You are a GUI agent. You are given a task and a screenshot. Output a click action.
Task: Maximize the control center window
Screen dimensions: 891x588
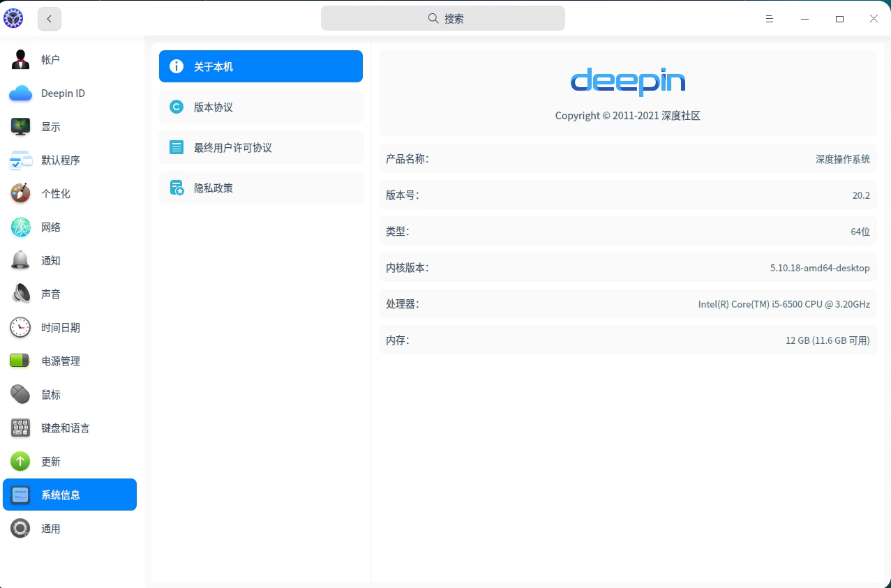[840, 19]
